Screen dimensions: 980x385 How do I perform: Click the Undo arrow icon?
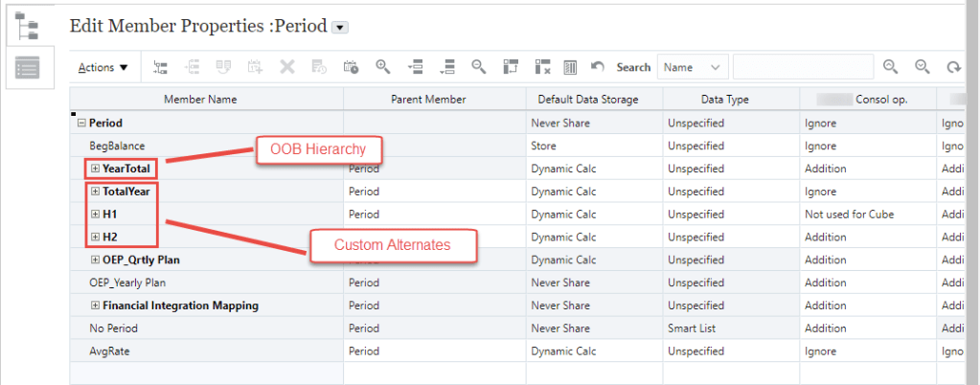598,67
